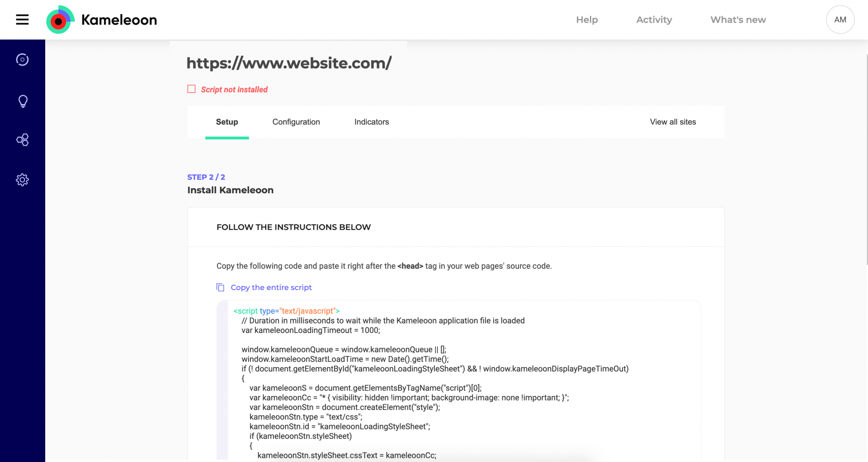
Task: Click the if (kameleoonStn.styleSheet) code line
Action: point(301,436)
